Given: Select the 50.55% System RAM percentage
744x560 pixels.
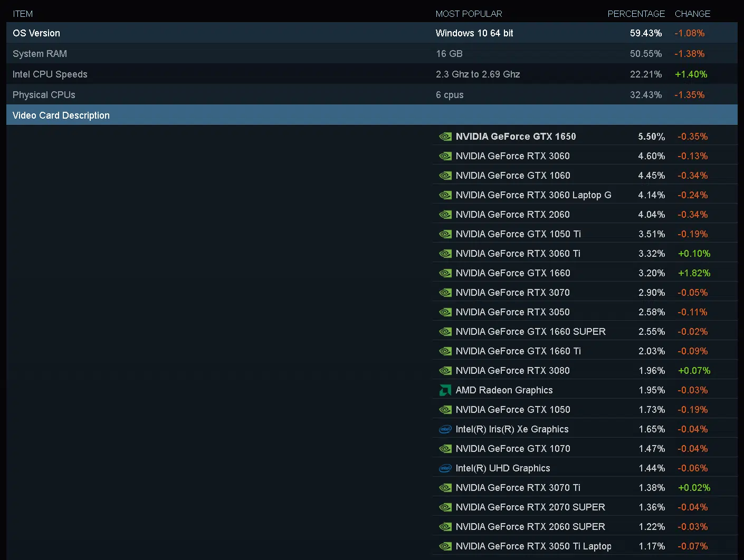Looking at the screenshot, I should [x=646, y=54].
